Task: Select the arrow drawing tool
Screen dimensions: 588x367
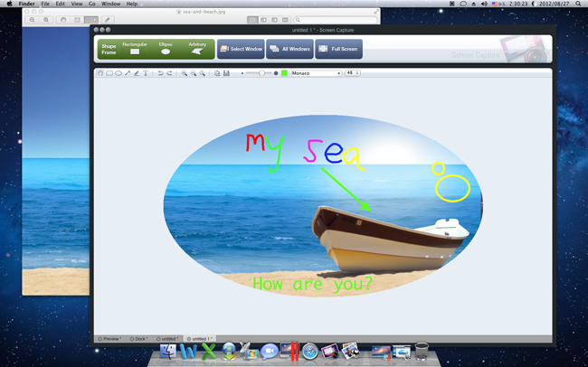Action: (x=128, y=73)
